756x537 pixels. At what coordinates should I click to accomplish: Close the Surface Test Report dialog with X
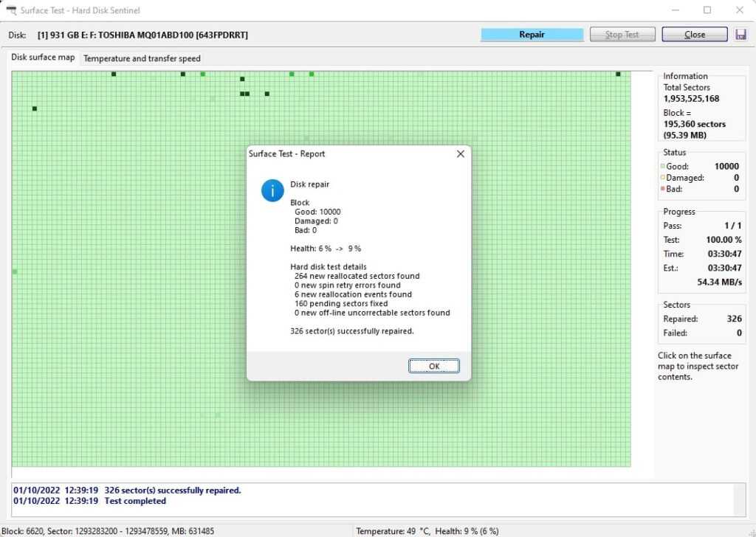461,153
